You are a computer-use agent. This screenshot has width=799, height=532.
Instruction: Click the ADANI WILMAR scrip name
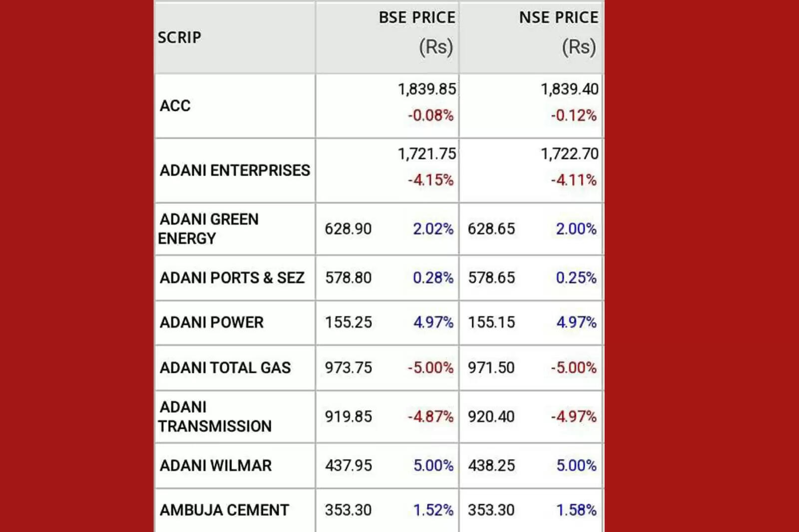(216, 466)
